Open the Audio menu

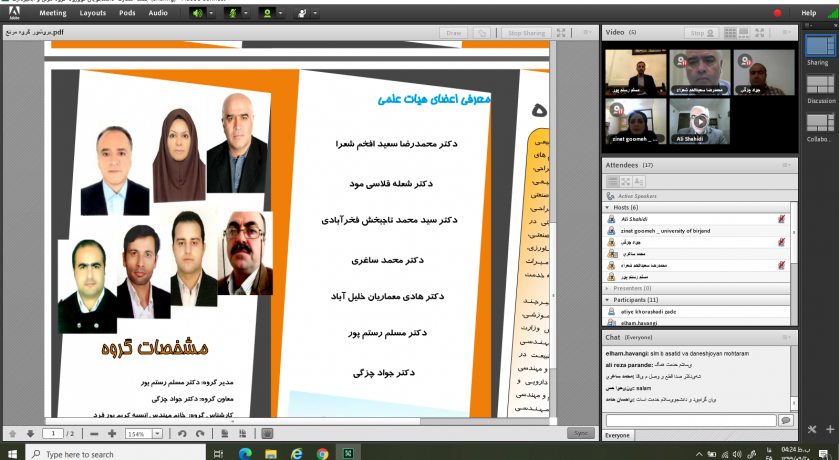tap(158, 13)
